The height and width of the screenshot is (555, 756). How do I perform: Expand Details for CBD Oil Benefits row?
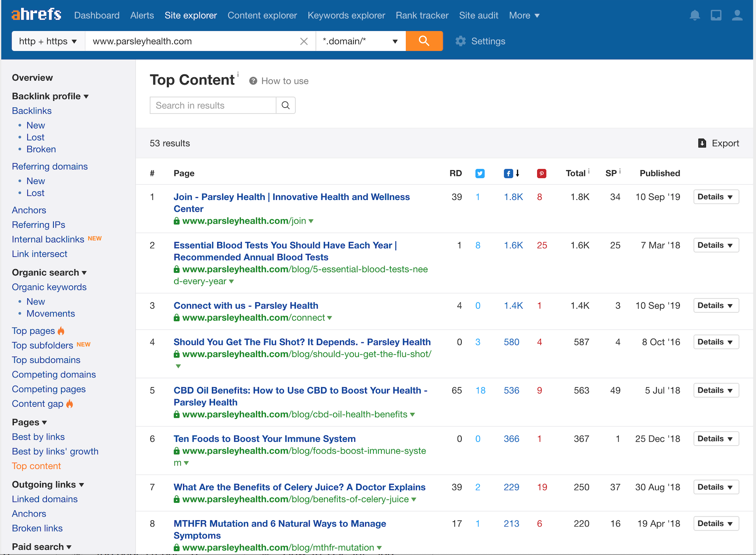click(716, 390)
